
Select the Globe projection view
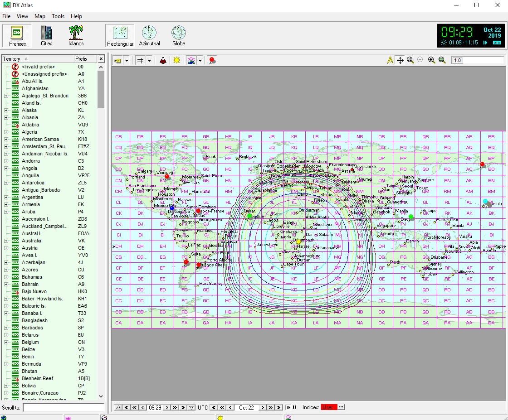tap(178, 35)
